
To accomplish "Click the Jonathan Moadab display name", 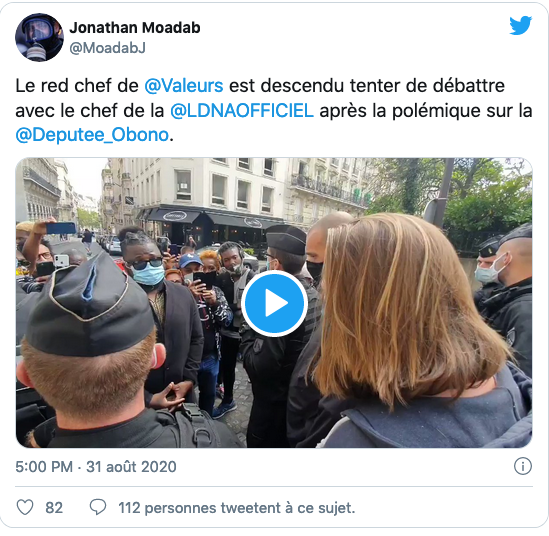I will tap(135, 28).
